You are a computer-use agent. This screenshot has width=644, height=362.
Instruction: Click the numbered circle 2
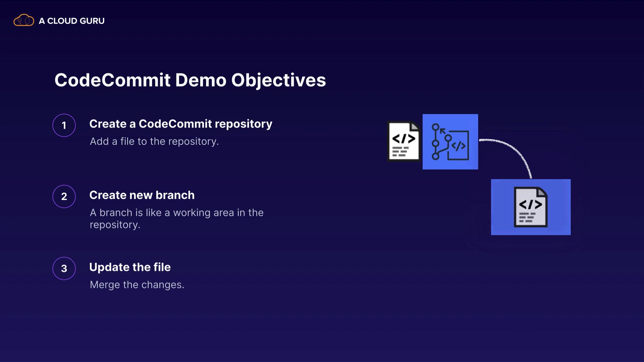[64, 196]
